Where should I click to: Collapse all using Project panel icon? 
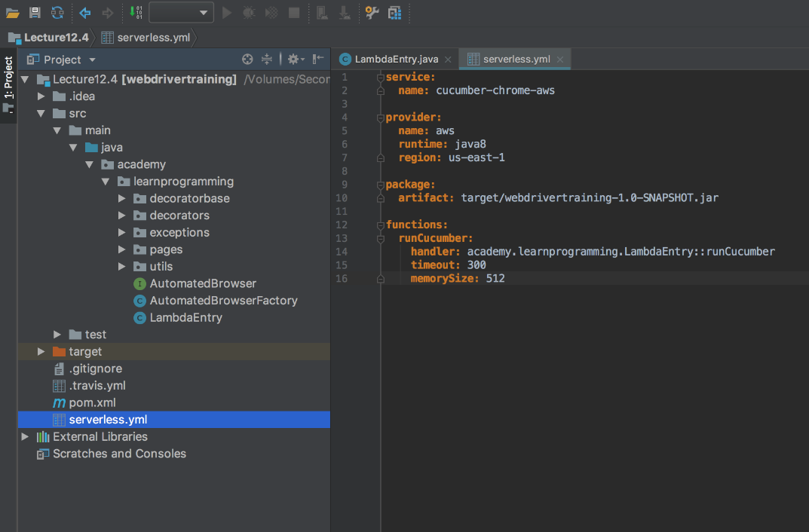click(267, 60)
